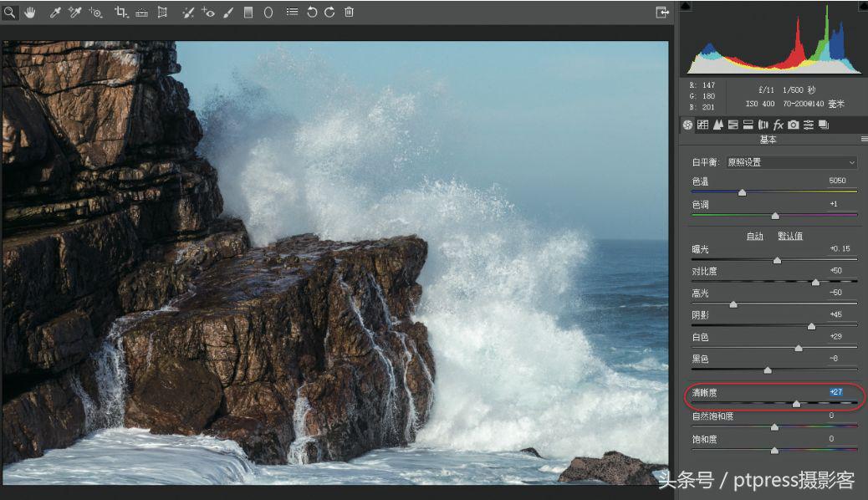This screenshot has height=500, width=868.
Task: Toggle full screen mode button
Action: pos(662,13)
